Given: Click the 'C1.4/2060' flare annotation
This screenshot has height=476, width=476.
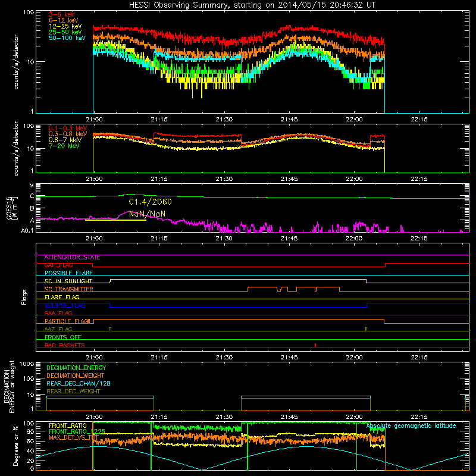Looking at the screenshot, I should point(151,202).
